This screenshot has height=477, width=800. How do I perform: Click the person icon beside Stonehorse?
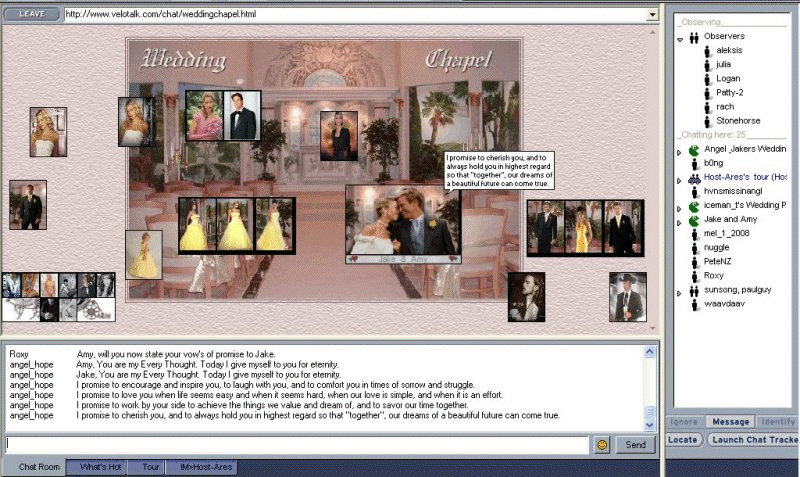coord(706,120)
